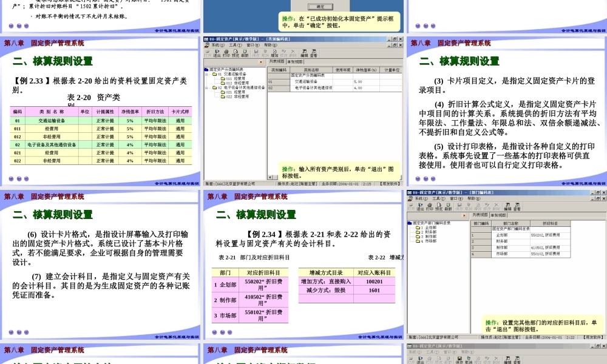The width and height of the screenshot is (607, 364).
Task: Click the 删除 (Delete) toolbar icon
Action: click(x=292, y=53)
